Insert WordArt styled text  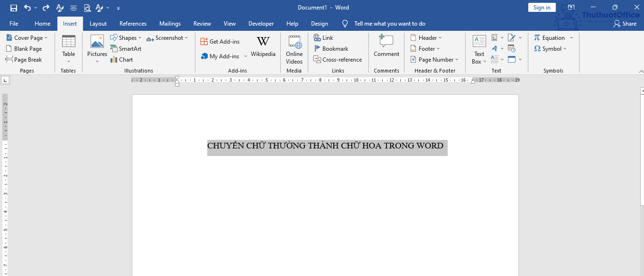tap(495, 48)
